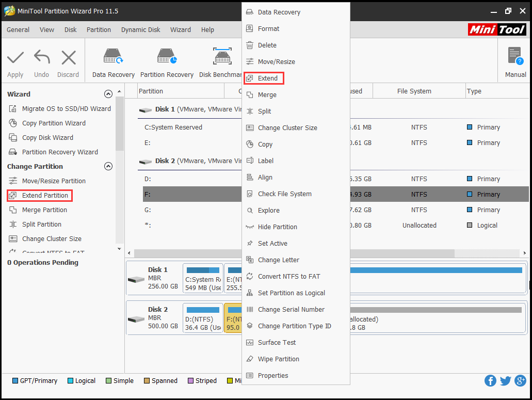532x400 pixels.
Task: Click the Align icon in context menu
Action: click(x=250, y=177)
